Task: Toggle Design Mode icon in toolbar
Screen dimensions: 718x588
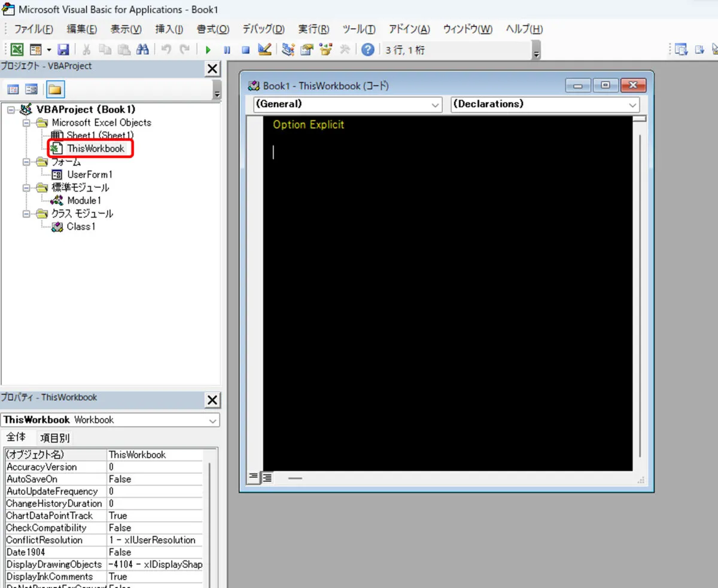Action: (264, 50)
